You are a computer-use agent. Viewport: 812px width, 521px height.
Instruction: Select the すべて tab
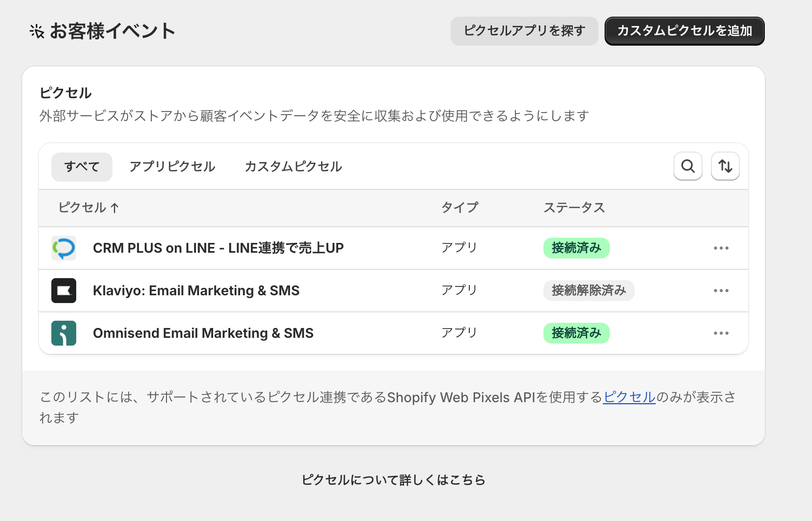[82, 167]
